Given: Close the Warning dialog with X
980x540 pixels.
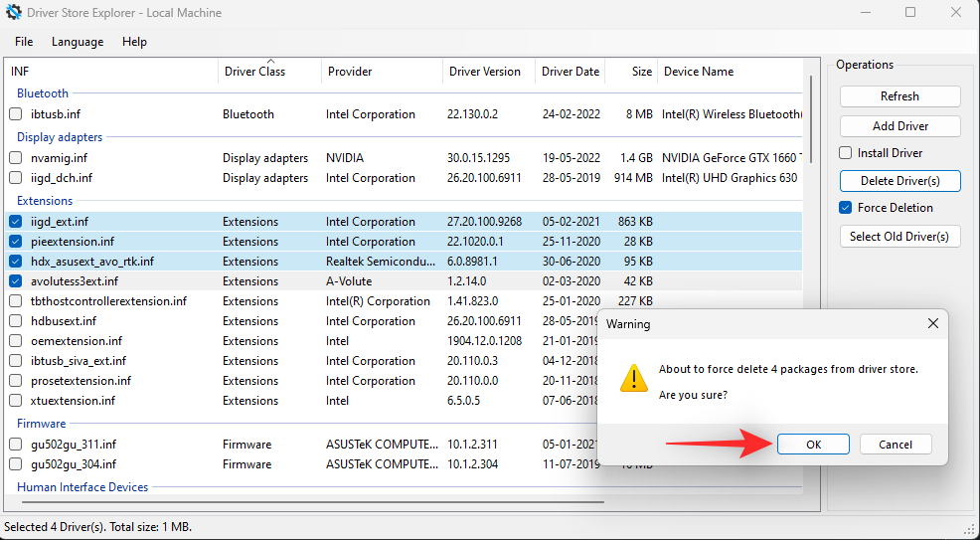Looking at the screenshot, I should [x=933, y=324].
